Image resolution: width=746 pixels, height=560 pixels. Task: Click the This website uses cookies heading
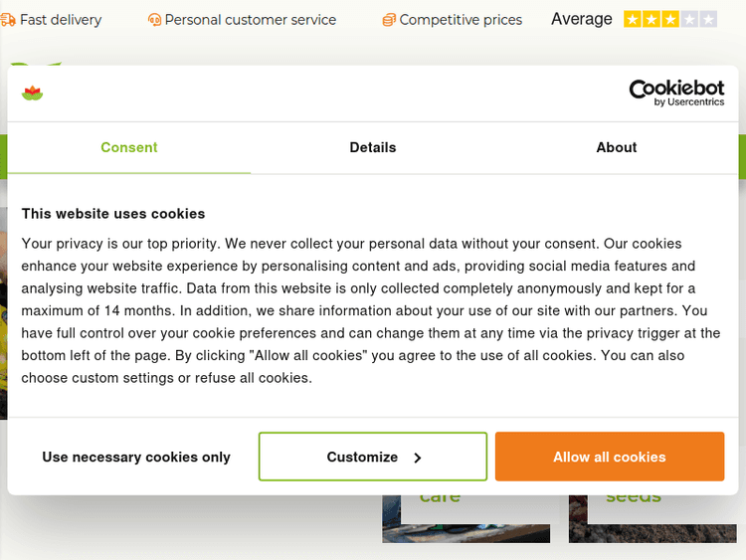click(113, 213)
